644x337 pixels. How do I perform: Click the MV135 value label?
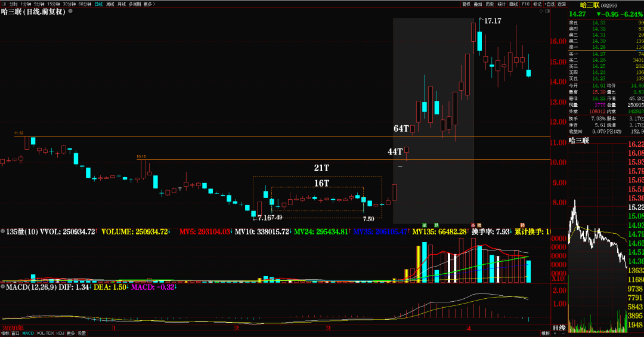441,232
